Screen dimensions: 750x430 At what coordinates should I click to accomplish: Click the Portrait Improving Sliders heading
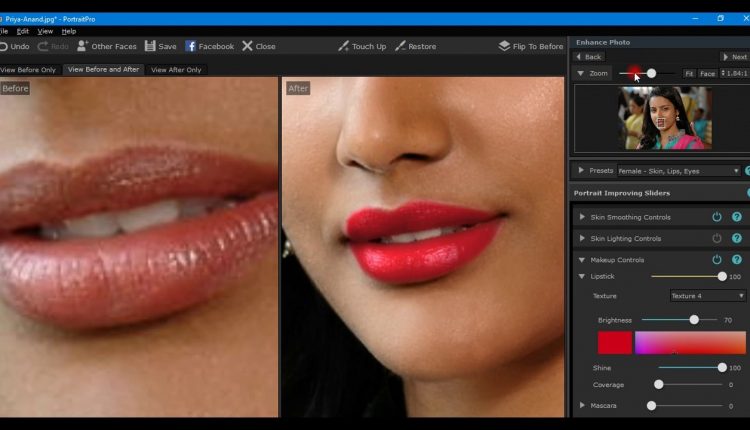tap(622, 193)
